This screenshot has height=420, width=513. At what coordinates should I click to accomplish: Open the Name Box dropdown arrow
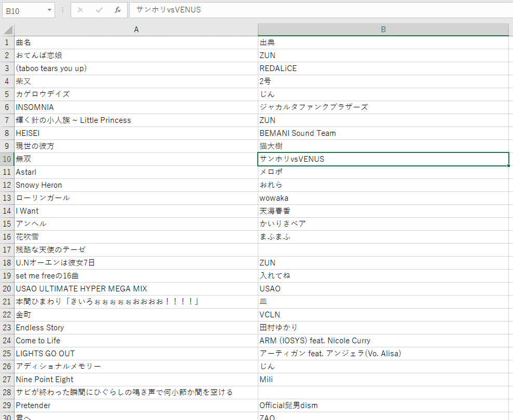49,10
